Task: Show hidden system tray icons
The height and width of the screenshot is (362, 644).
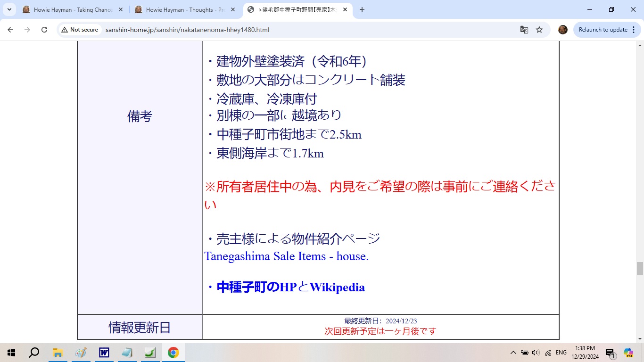Action: click(x=513, y=353)
